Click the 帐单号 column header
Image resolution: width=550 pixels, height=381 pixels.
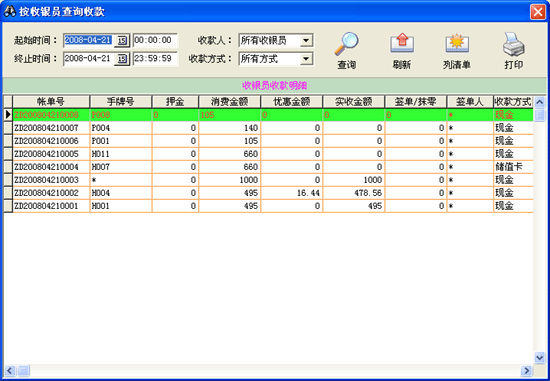(x=51, y=102)
